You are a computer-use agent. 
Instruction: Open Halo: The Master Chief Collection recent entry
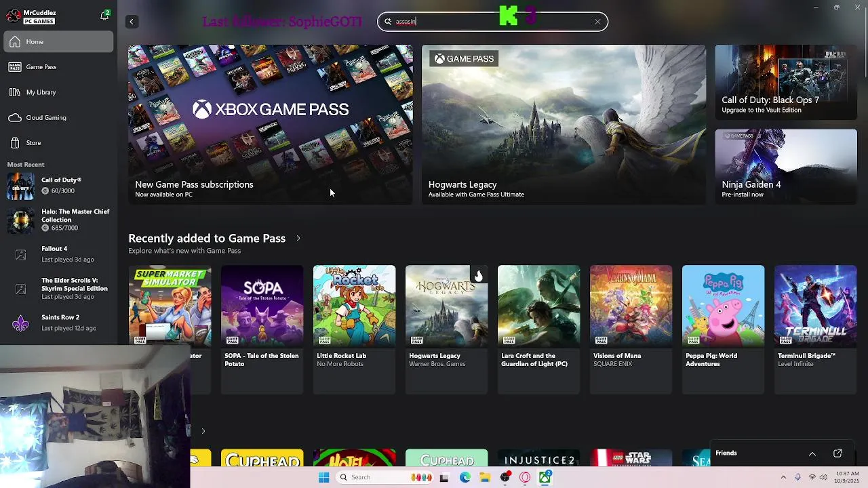point(58,220)
